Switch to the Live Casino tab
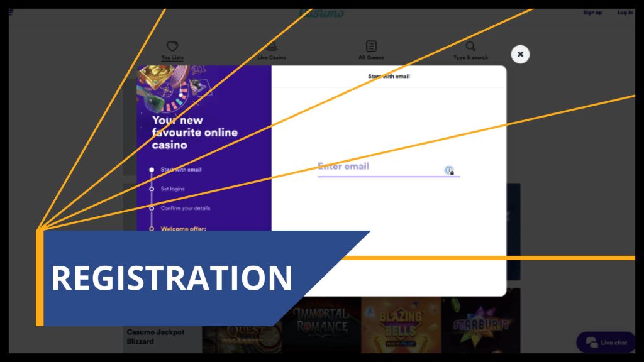This screenshot has width=644, height=362. (x=272, y=50)
